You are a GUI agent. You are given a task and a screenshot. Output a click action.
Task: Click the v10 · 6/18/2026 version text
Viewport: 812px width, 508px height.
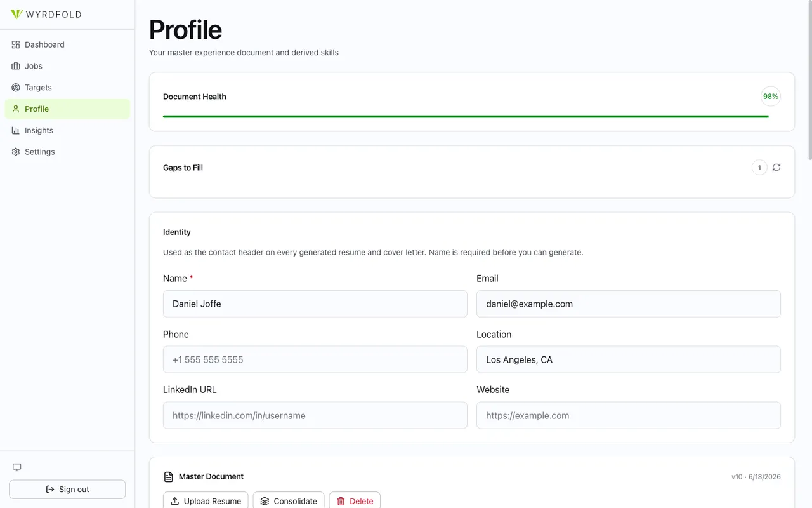tap(756, 477)
